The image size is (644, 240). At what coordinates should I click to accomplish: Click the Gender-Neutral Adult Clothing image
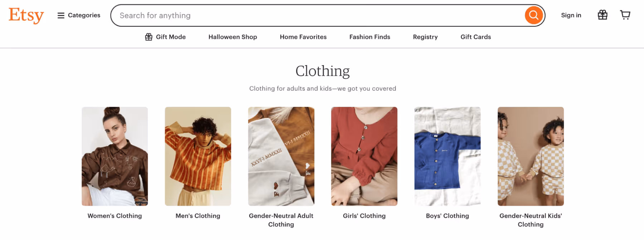pyautogui.click(x=281, y=156)
